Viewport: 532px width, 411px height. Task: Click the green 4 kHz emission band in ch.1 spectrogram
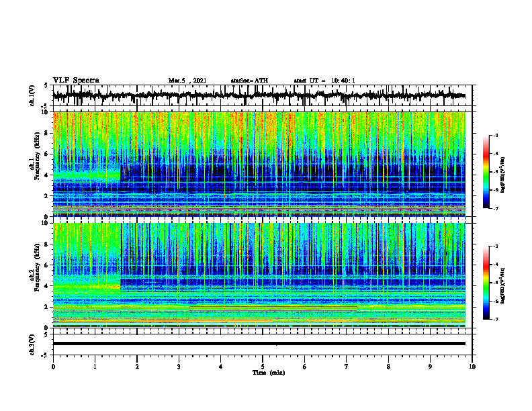[87, 175]
